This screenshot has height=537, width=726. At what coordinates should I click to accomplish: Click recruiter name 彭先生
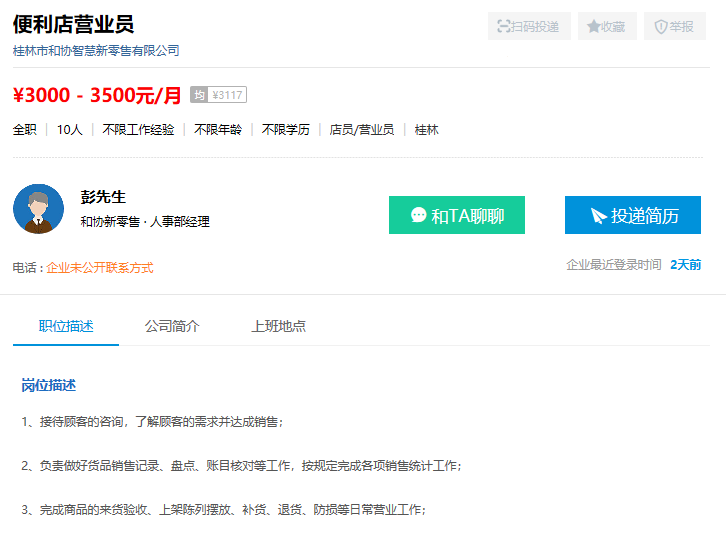click(103, 197)
